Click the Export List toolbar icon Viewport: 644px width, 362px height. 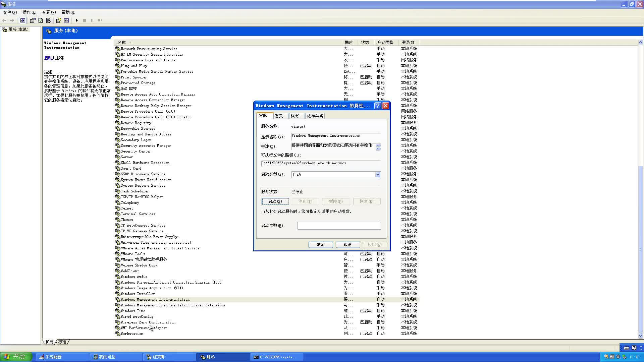(48, 20)
